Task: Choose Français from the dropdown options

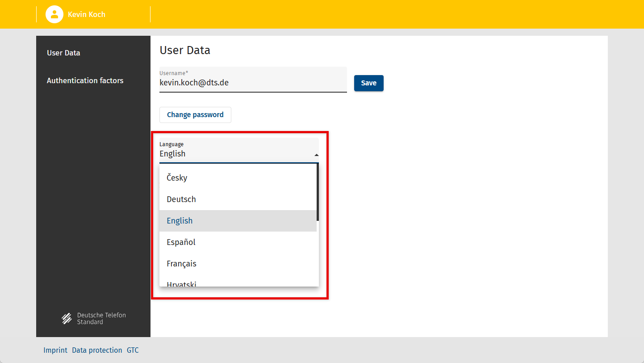Action: pyautogui.click(x=181, y=264)
